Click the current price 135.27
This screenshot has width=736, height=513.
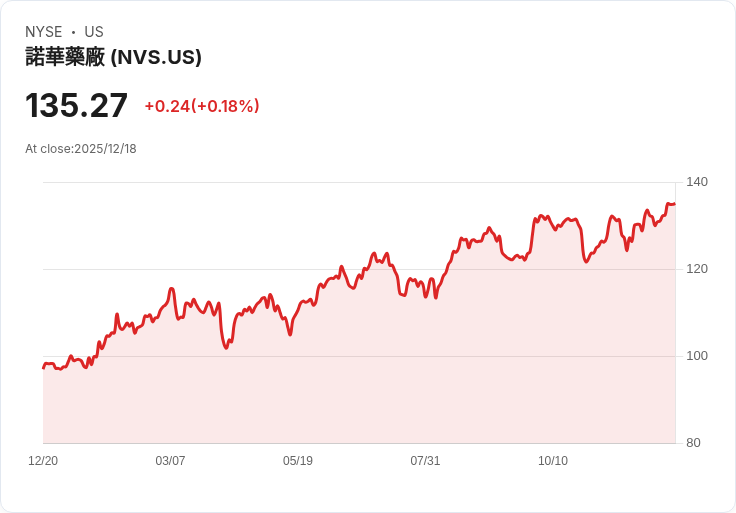coord(76,105)
